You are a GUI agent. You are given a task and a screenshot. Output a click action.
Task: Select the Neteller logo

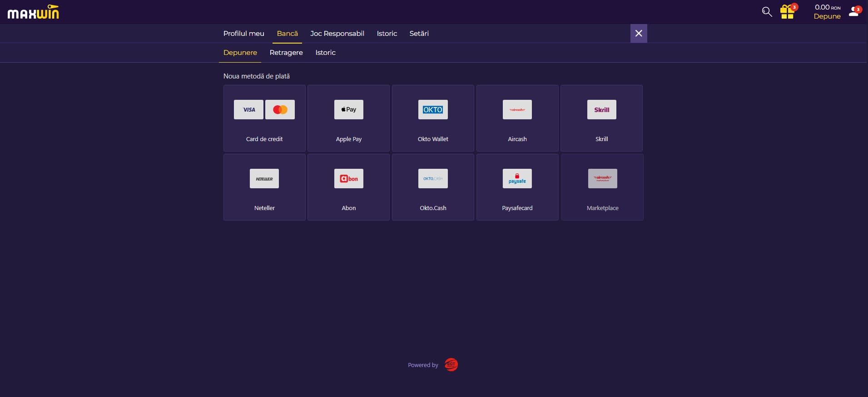pyautogui.click(x=264, y=178)
